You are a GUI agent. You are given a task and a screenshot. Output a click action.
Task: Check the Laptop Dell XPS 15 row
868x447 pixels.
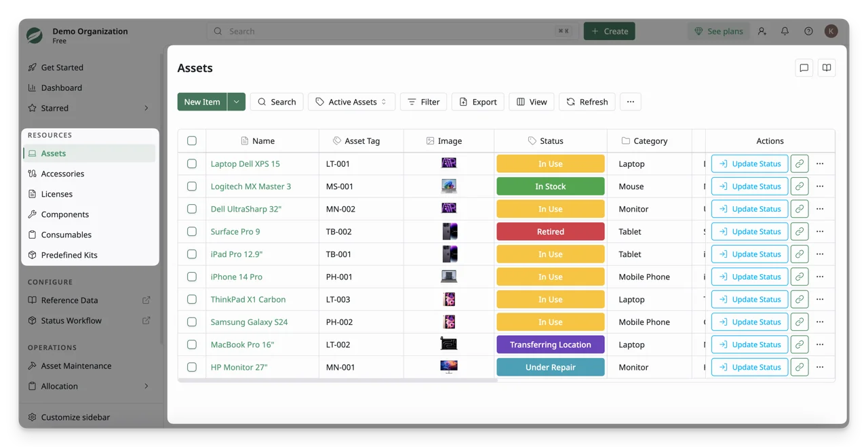click(x=192, y=163)
